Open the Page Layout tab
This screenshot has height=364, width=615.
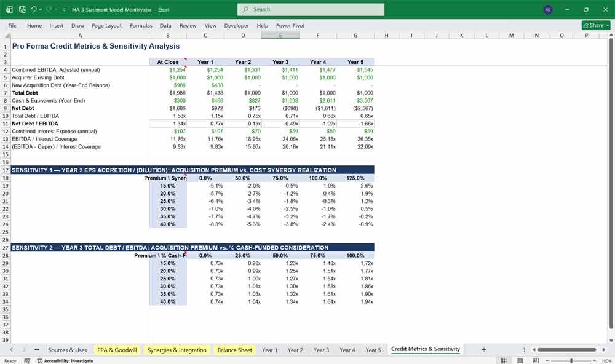point(106,25)
